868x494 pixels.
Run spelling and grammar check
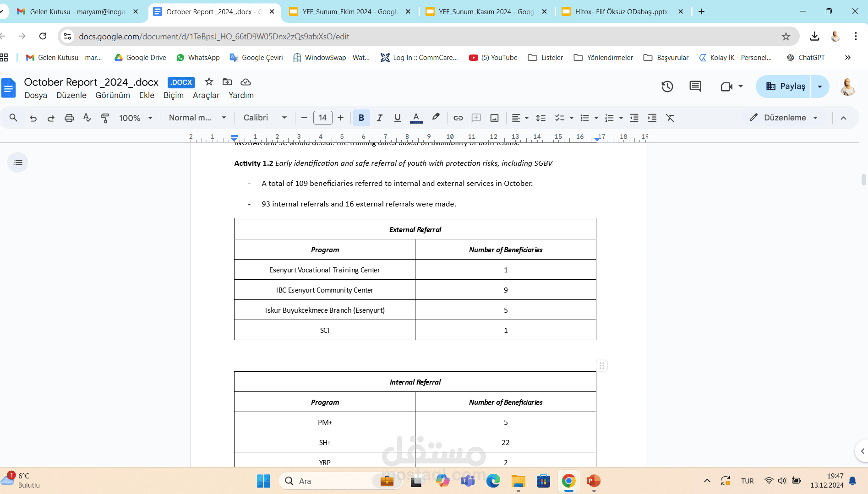(87, 118)
